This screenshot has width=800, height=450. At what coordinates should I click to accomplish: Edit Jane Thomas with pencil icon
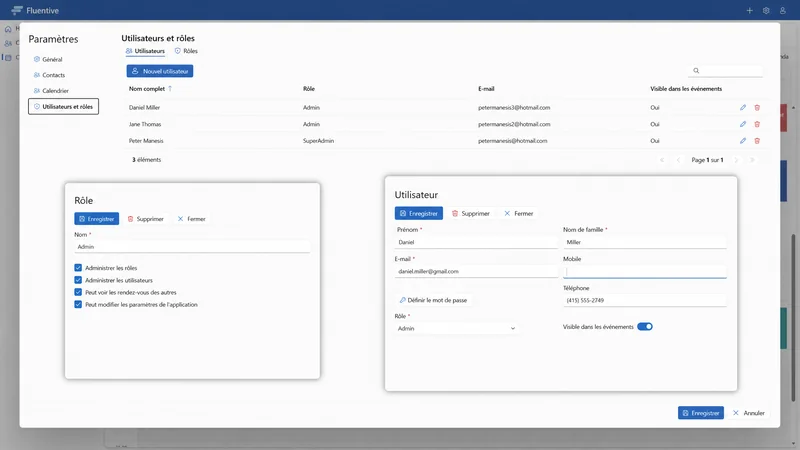743,124
